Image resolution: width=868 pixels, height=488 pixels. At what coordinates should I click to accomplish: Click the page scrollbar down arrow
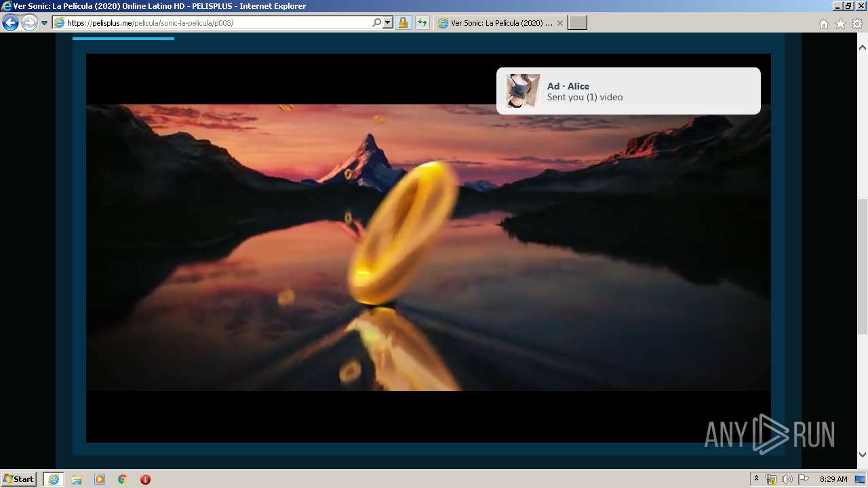[x=863, y=455]
